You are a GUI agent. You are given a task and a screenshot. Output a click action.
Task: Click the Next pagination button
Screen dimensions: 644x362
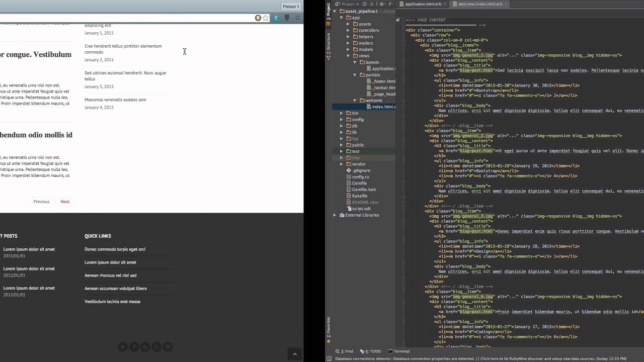(65, 202)
